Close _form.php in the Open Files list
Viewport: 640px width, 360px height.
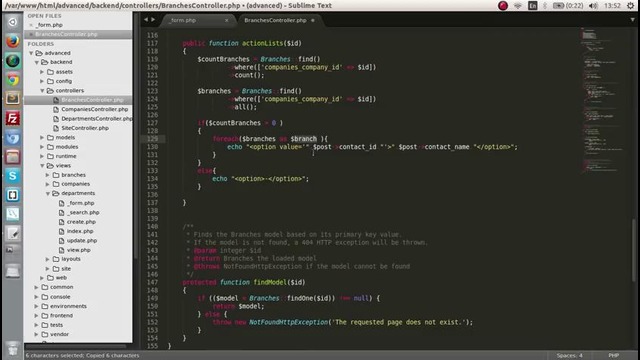(x=31, y=25)
